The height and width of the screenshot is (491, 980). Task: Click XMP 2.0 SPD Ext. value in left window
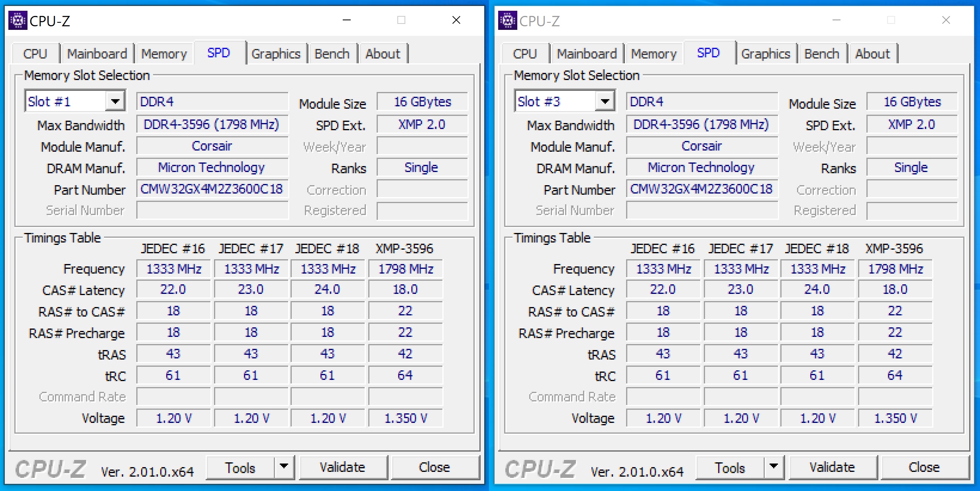tap(422, 124)
